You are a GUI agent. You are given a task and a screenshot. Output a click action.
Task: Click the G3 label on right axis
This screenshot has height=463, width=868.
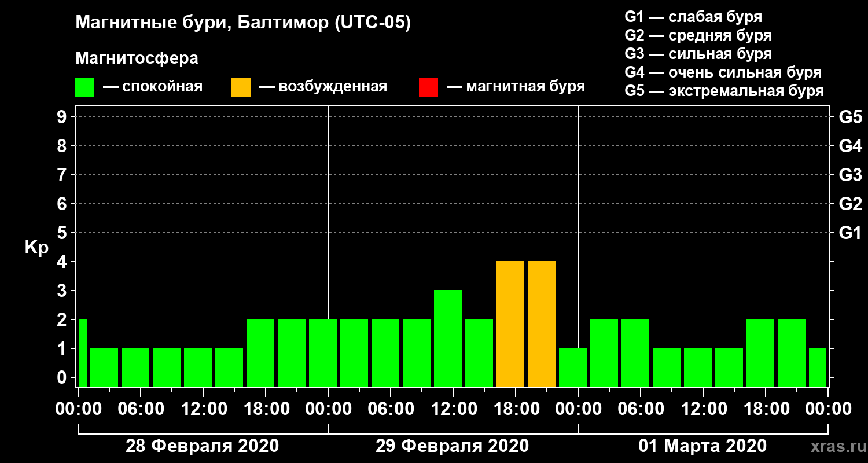[x=850, y=175]
